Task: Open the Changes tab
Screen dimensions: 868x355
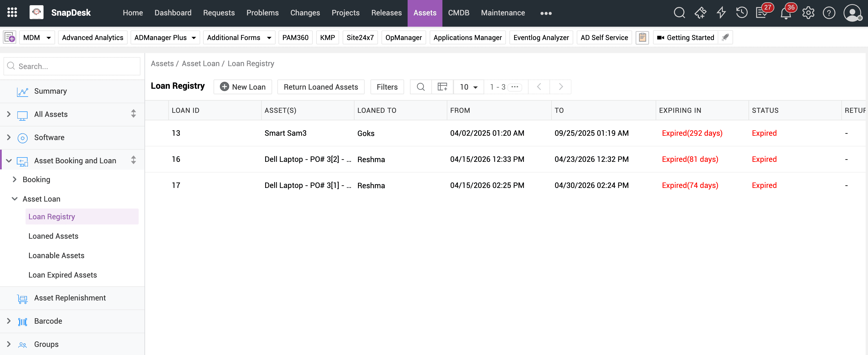Action: tap(305, 13)
